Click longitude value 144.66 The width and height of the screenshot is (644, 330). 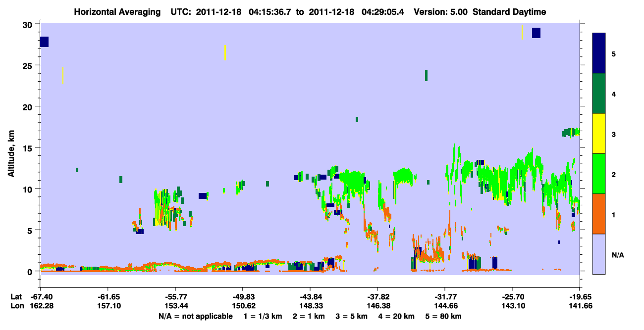click(445, 306)
